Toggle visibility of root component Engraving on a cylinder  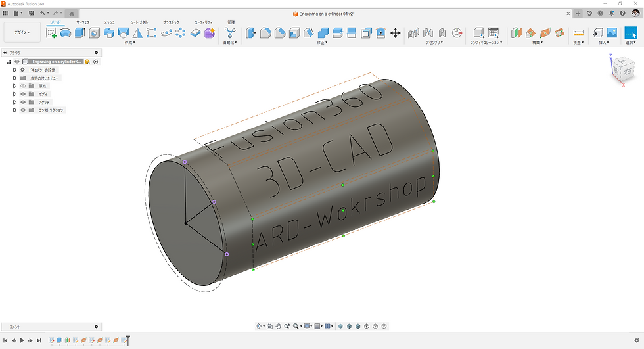[17, 62]
